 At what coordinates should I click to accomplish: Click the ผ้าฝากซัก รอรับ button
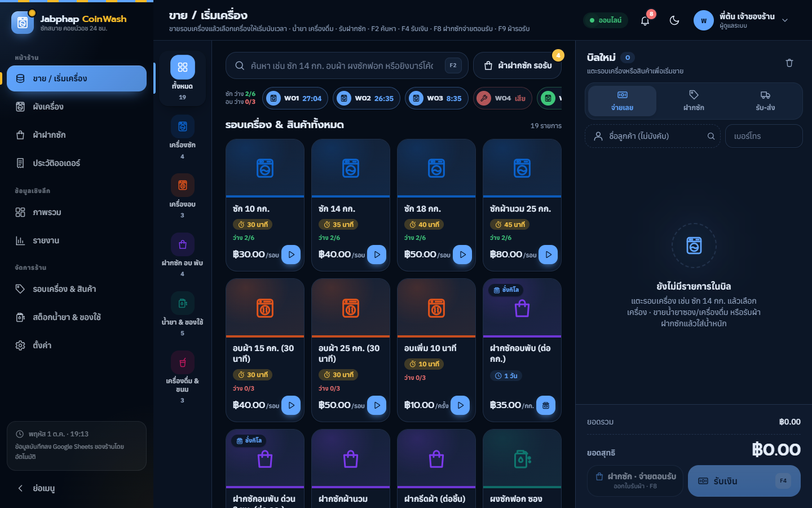pyautogui.click(x=518, y=65)
